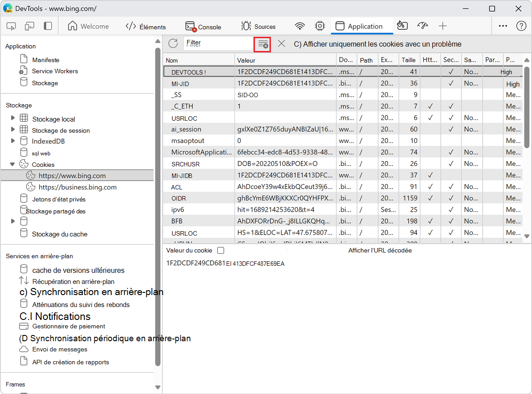532x394 pixels.
Task: Select the ipv6 cookie row
Action: tap(343, 209)
